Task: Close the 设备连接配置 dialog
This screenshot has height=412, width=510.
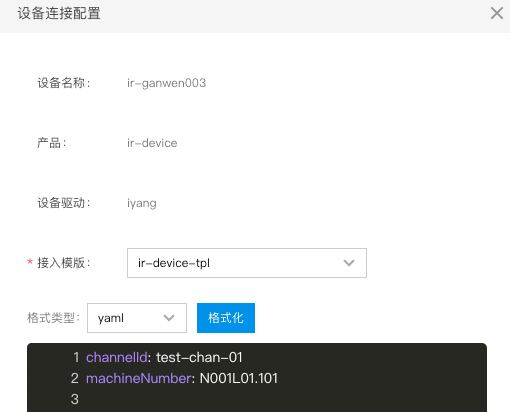Action: tap(497, 13)
